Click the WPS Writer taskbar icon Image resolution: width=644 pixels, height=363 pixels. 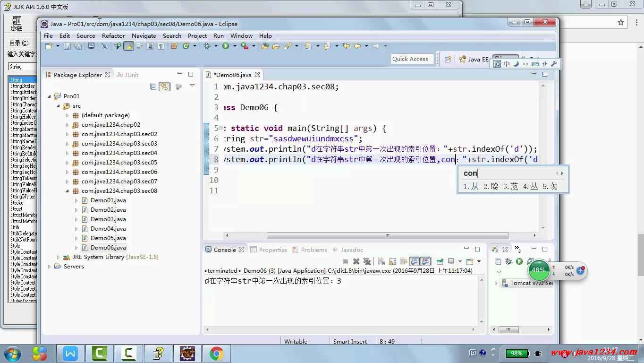pos(70,354)
